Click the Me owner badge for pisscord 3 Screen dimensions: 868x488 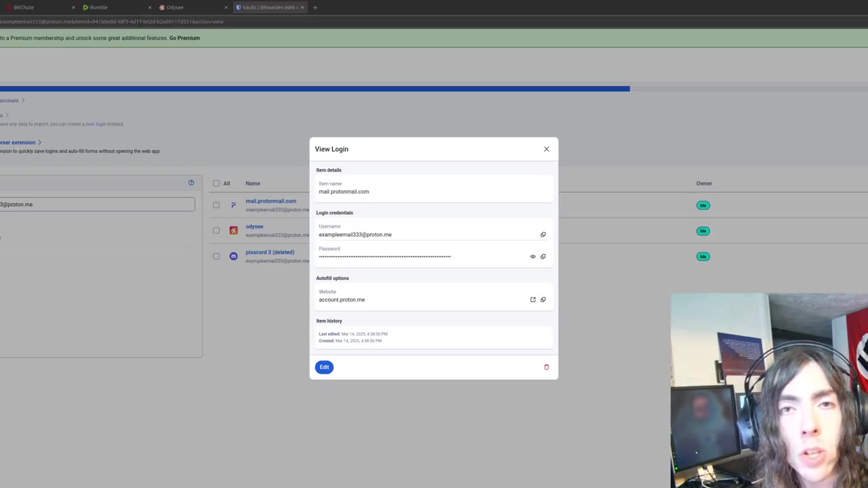(703, 256)
